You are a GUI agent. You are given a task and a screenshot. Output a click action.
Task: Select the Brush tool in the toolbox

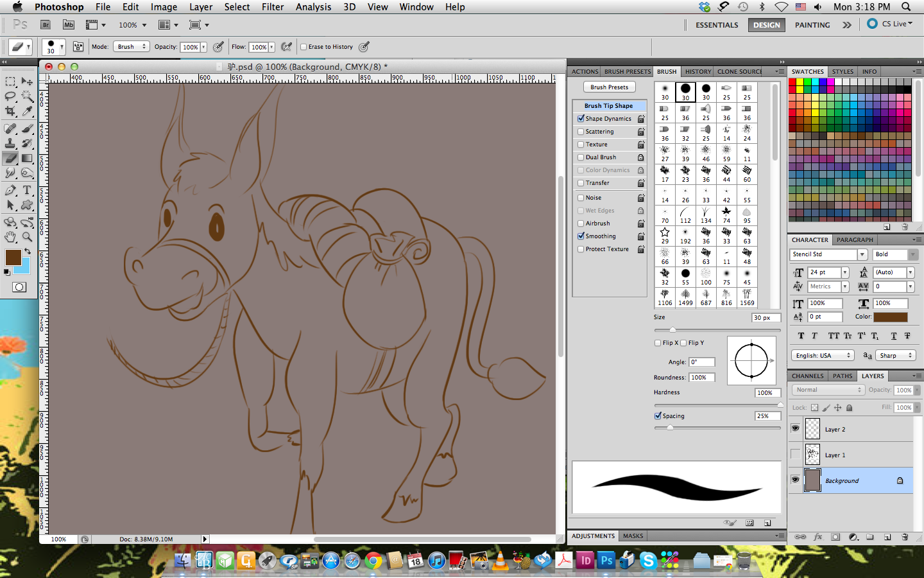point(27,128)
